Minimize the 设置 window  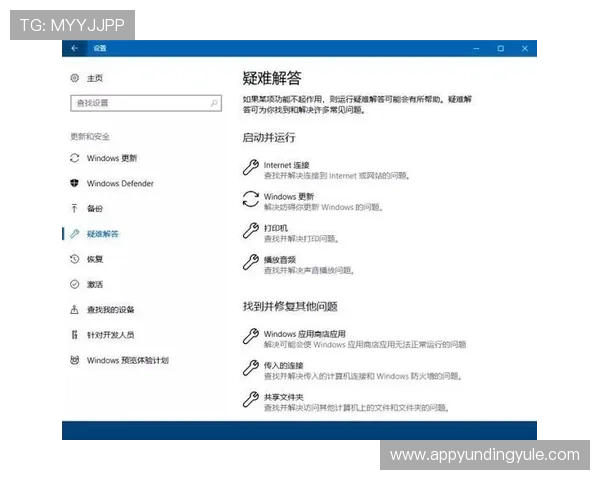click(476, 49)
